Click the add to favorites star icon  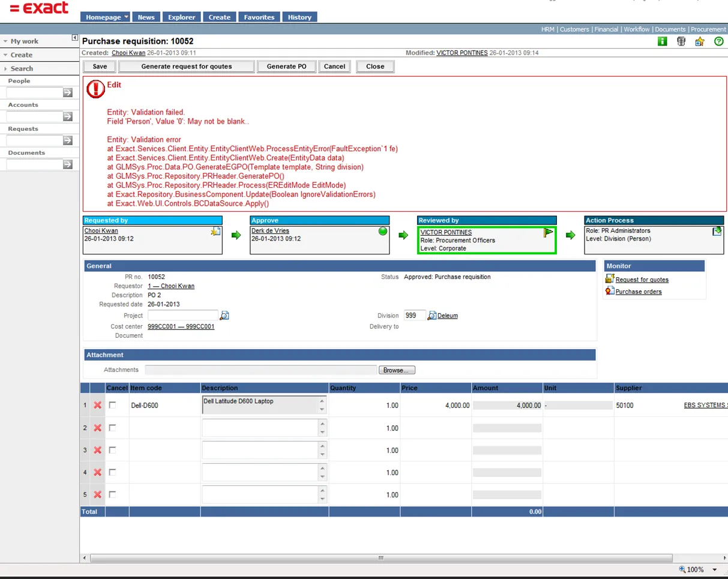tap(699, 41)
